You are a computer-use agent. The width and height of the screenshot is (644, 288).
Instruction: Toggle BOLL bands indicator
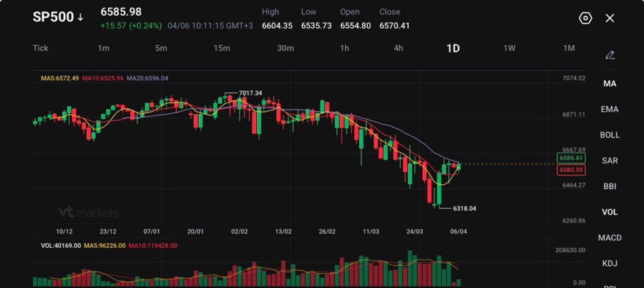609,135
